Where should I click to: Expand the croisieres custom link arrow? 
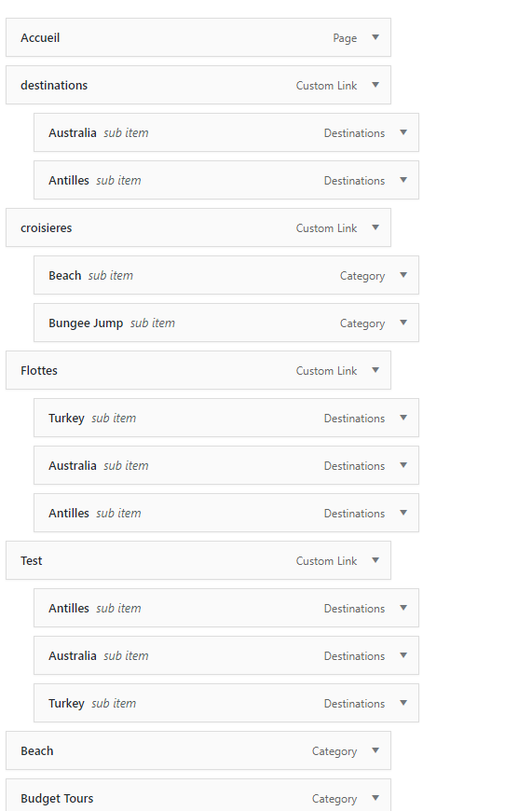click(x=375, y=227)
